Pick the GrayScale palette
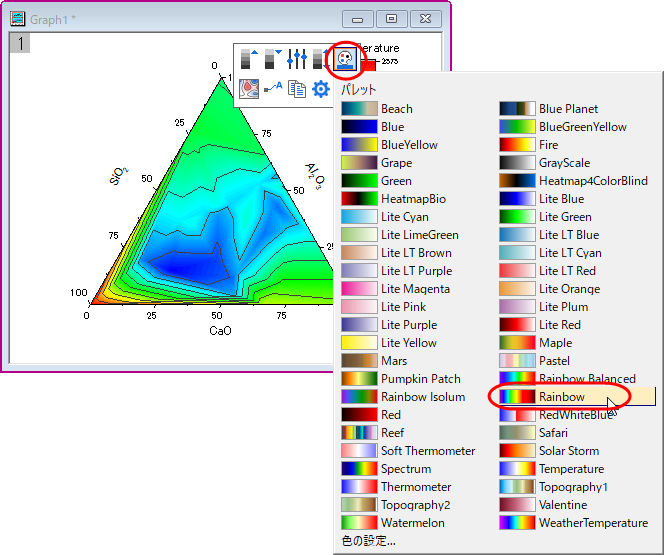 coord(545,163)
